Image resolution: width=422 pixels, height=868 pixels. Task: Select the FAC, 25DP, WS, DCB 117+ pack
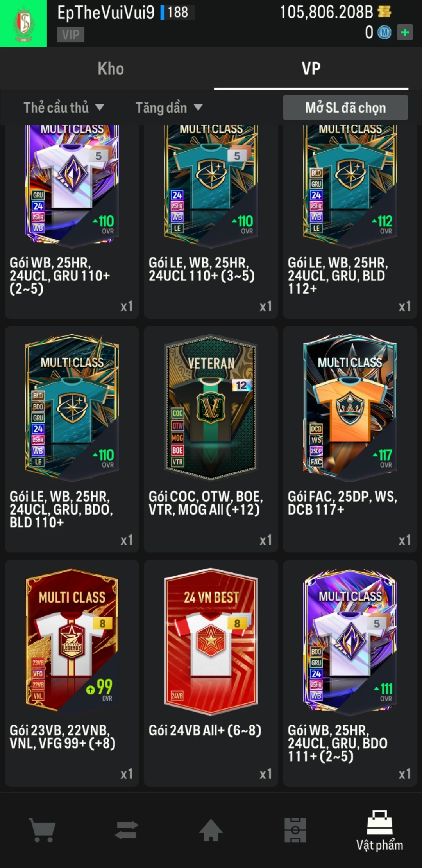click(x=350, y=439)
